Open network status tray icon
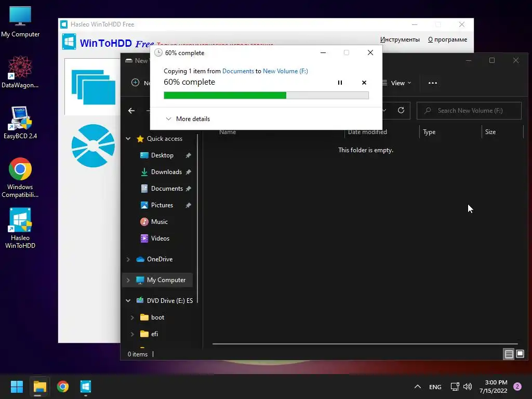The width and height of the screenshot is (532, 399). coord(455,387)
